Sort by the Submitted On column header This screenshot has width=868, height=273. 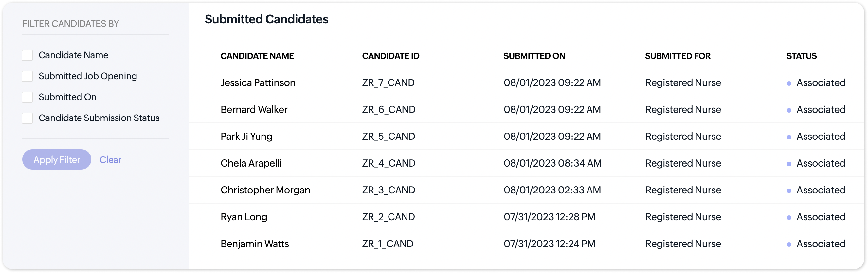tap(534, 56)
